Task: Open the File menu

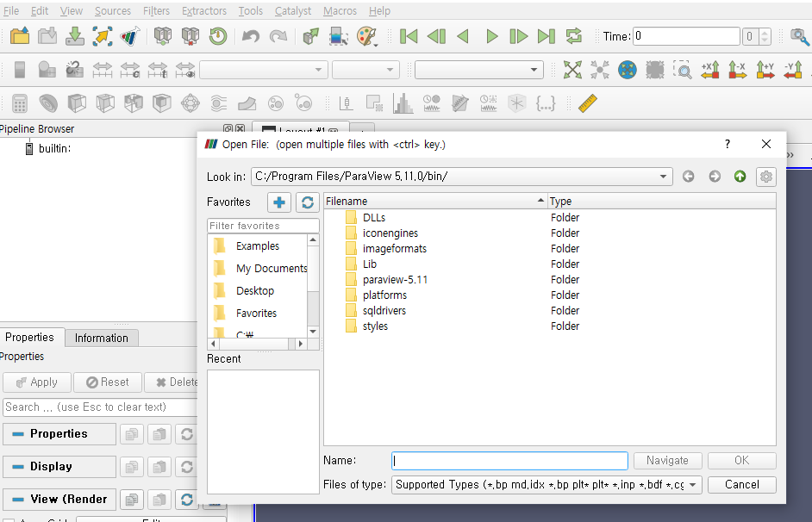Action: tap(11, 11)
